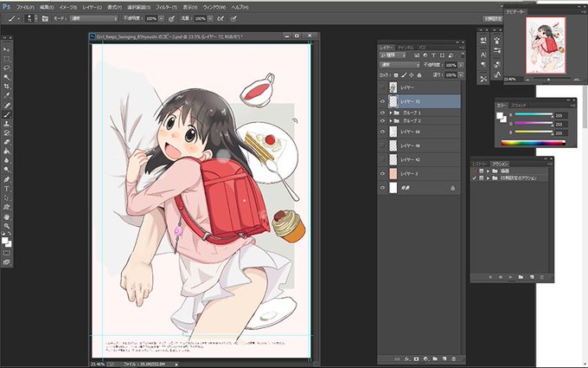Image resolution: width=588 pixels, height=368 pixels.
Task: Hide layer レイヤー 68
Action: 382,132
